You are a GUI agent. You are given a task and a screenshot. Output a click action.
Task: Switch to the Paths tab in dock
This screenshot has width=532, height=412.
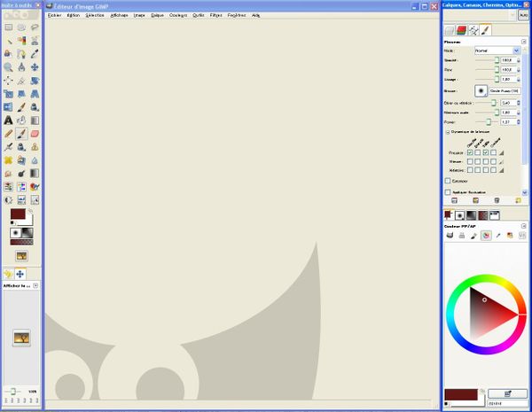coord(473,30)
